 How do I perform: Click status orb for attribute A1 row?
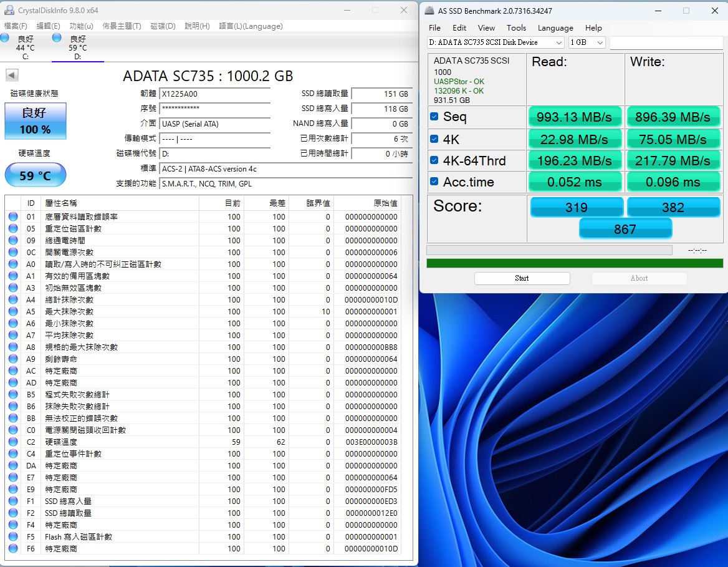pyautogui.click(x=13, y=276)
